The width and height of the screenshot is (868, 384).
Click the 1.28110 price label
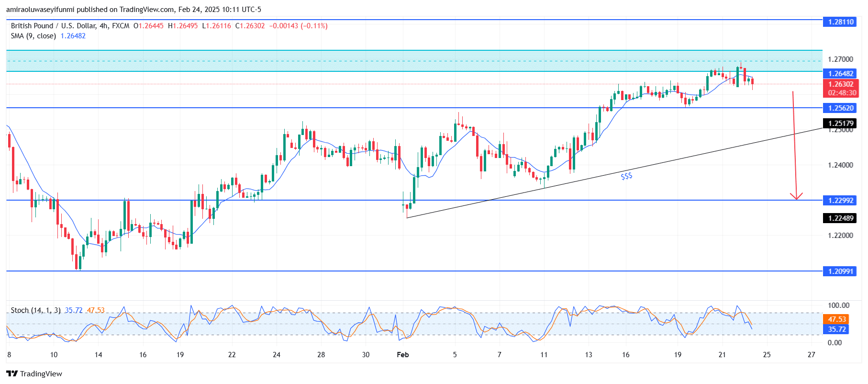tap(841, 22)
